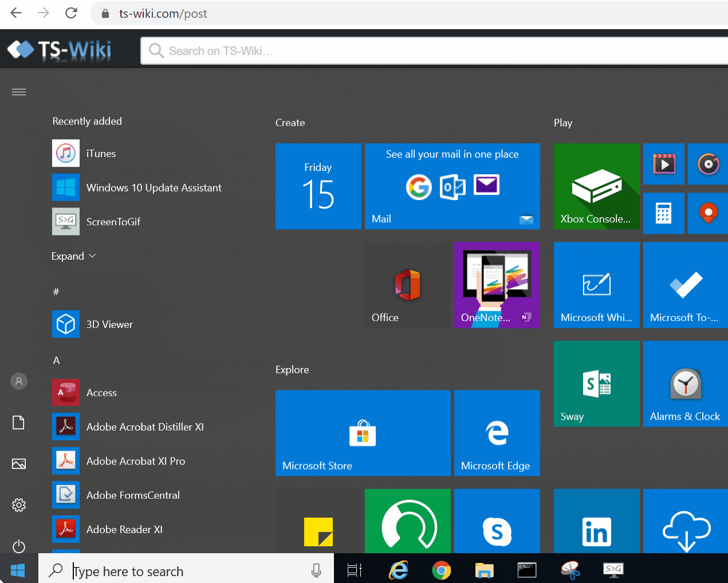
Task: Launch the Sway tile
Action: [596, 384]
